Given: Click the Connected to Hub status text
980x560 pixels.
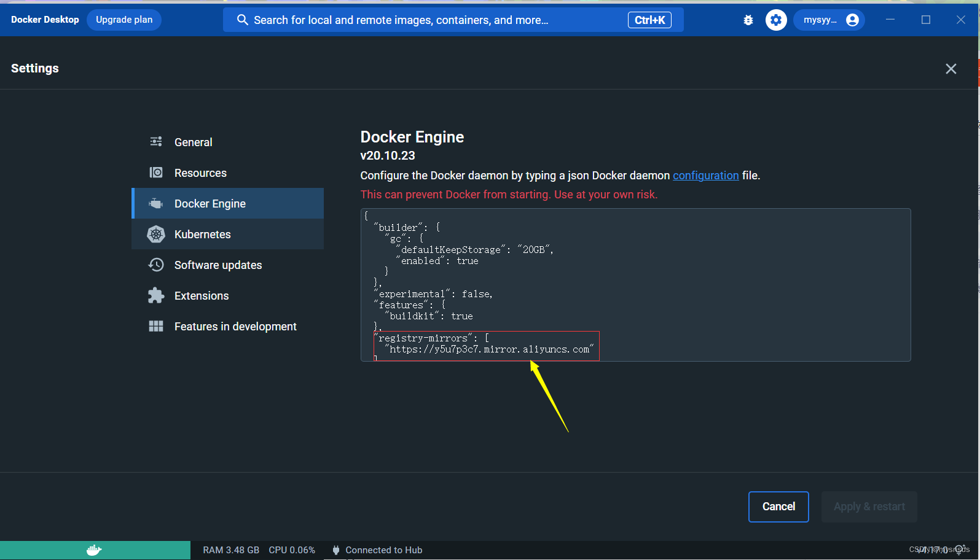Looking at the screenshot, I should [x=384, y=550].
